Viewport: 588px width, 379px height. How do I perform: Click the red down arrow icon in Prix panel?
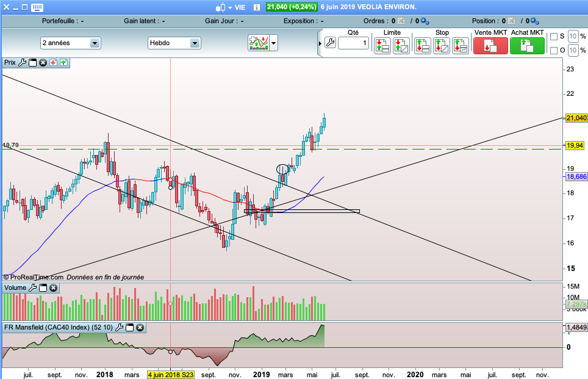53,62
